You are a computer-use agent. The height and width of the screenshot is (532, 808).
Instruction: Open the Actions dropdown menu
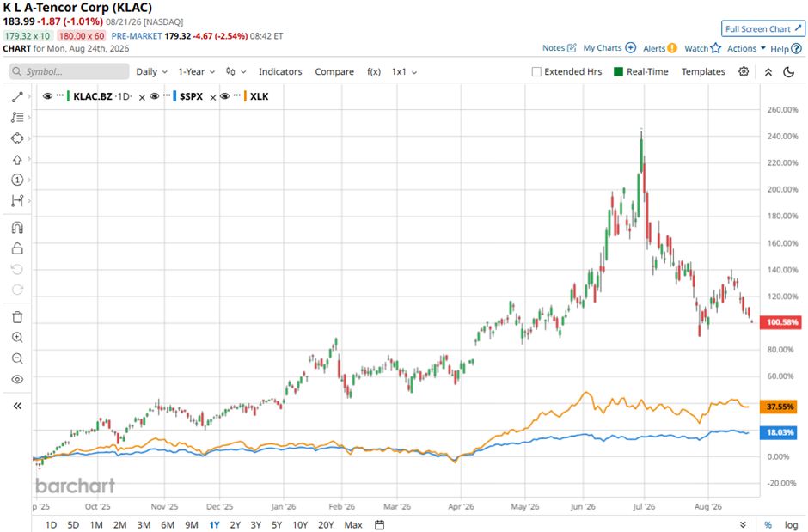pyautogui.click(x=746, y=48)
